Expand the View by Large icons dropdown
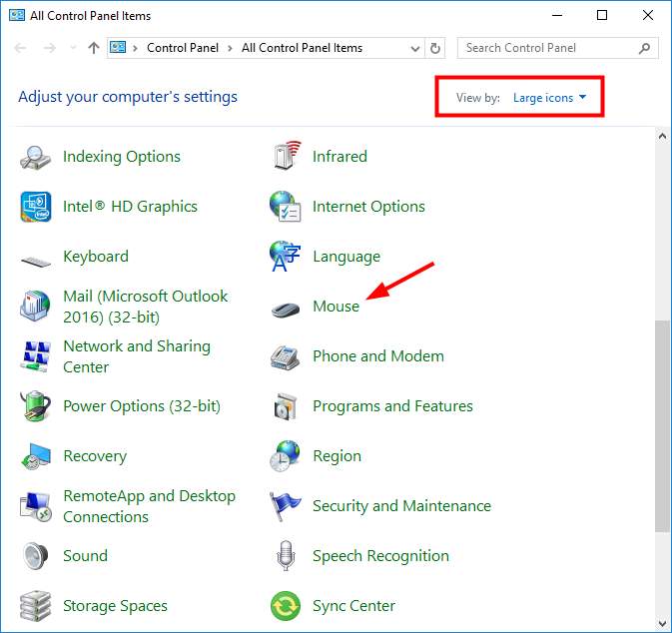Image resolution: width=672 pixels, height=633 pixels. (549, 98)
